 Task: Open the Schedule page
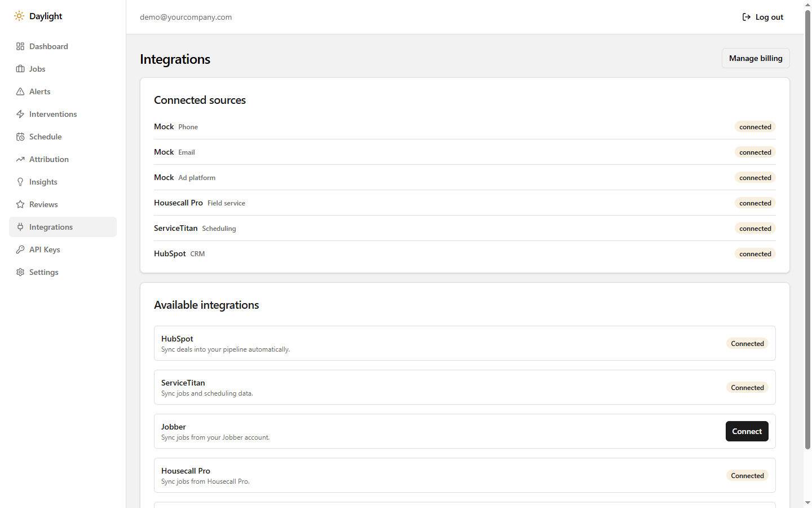[63, 137]
